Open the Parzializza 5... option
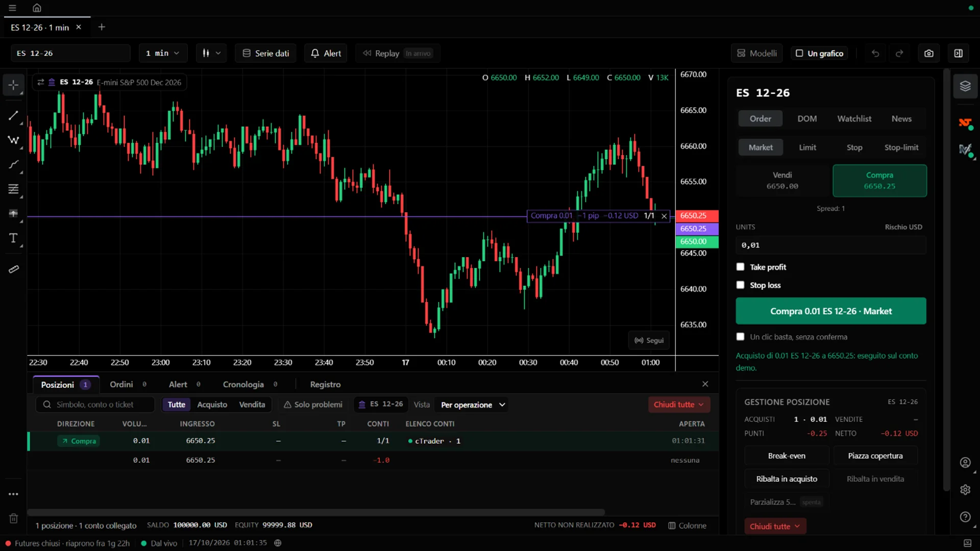Viewport: 980px width, 551px height. click(786, 502)
